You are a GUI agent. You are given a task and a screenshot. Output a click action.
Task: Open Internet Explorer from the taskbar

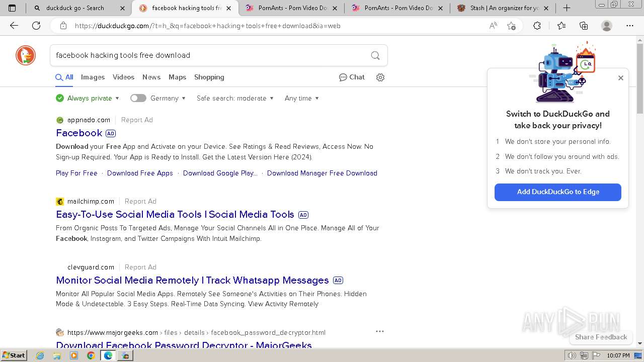click(40, 355)
